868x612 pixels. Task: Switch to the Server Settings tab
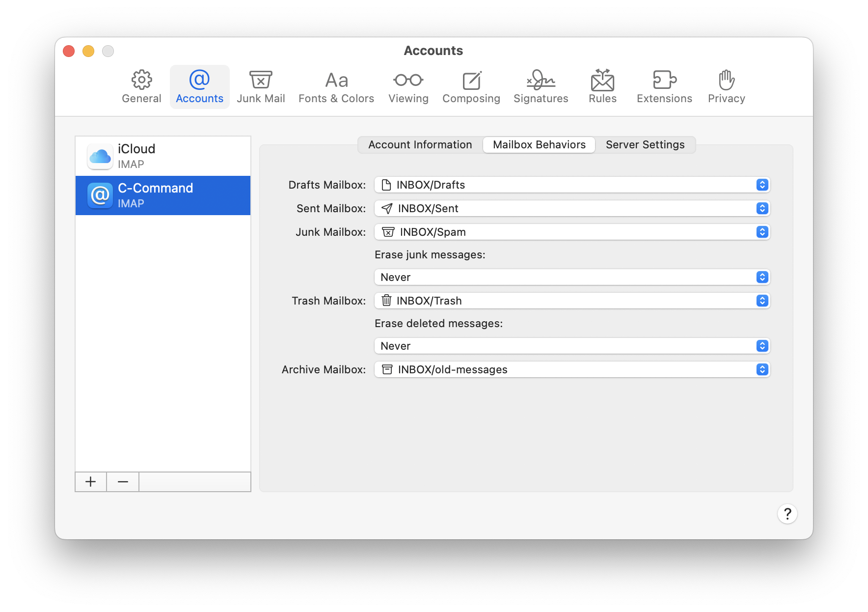(x=645, y=144)
